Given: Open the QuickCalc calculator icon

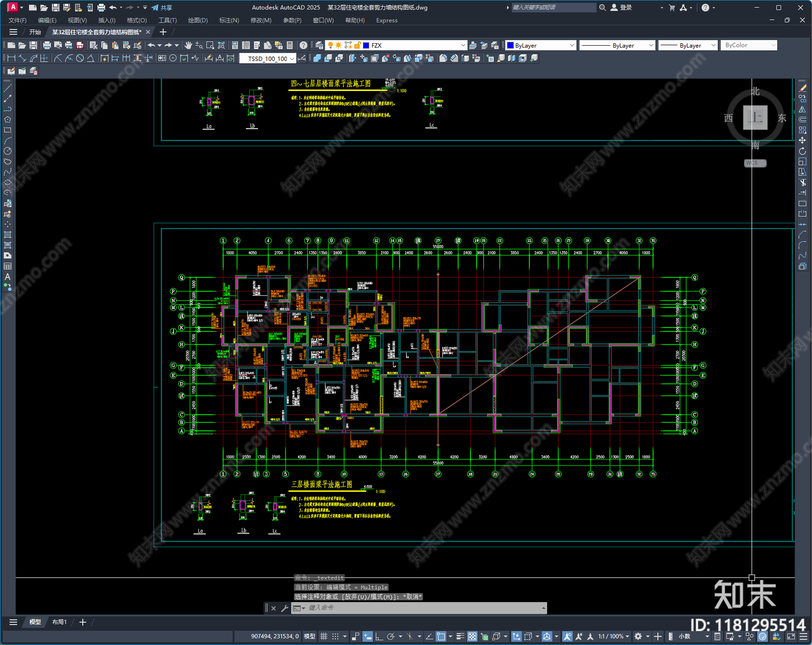Looking at the screenshot, I should point(290,46).
